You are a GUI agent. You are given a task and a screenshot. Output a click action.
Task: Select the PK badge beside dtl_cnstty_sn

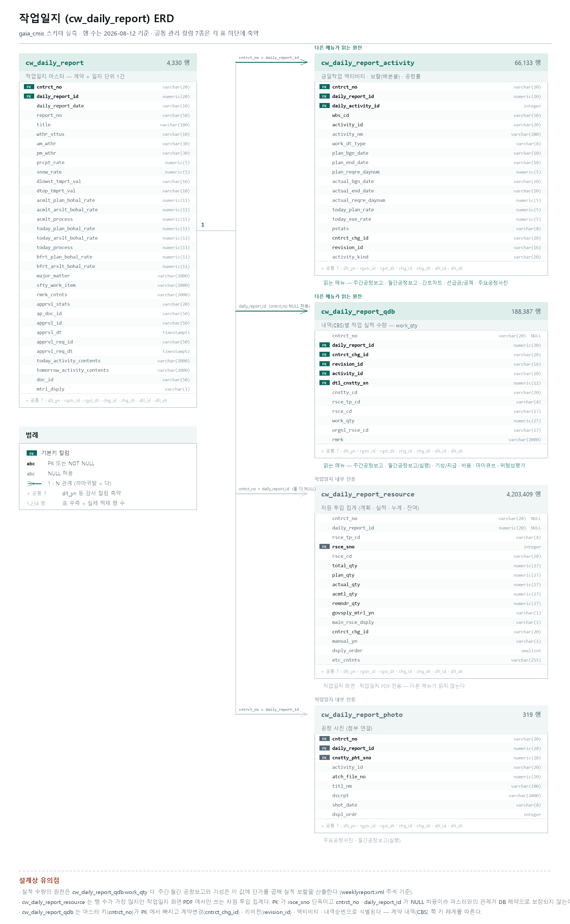[x=324, y=383]
